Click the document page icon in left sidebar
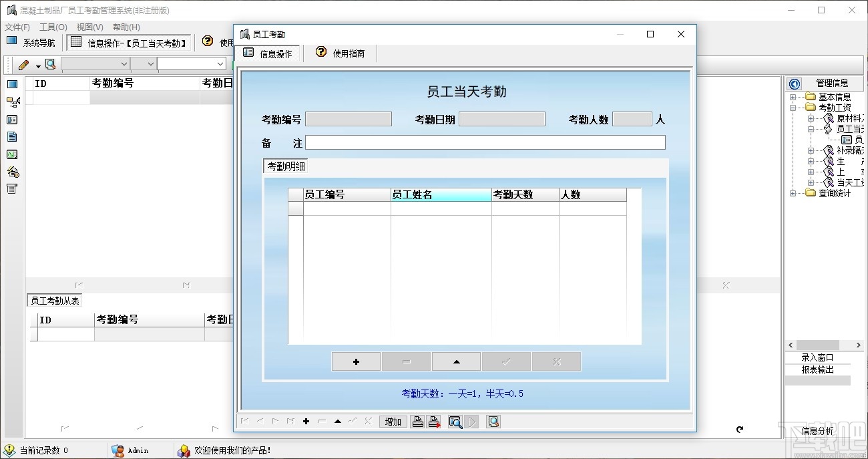 [x=12, y=137]
